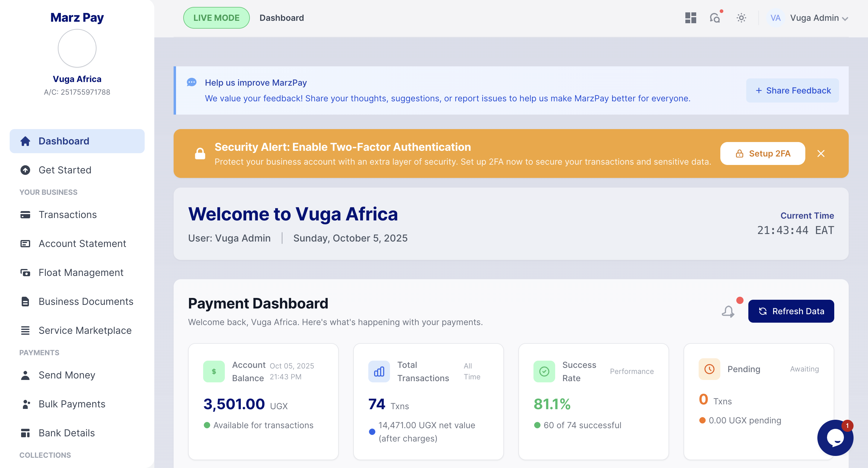Click the Get Started arrow icon
Screen dimensions: 868x468
tap(25, 170)
